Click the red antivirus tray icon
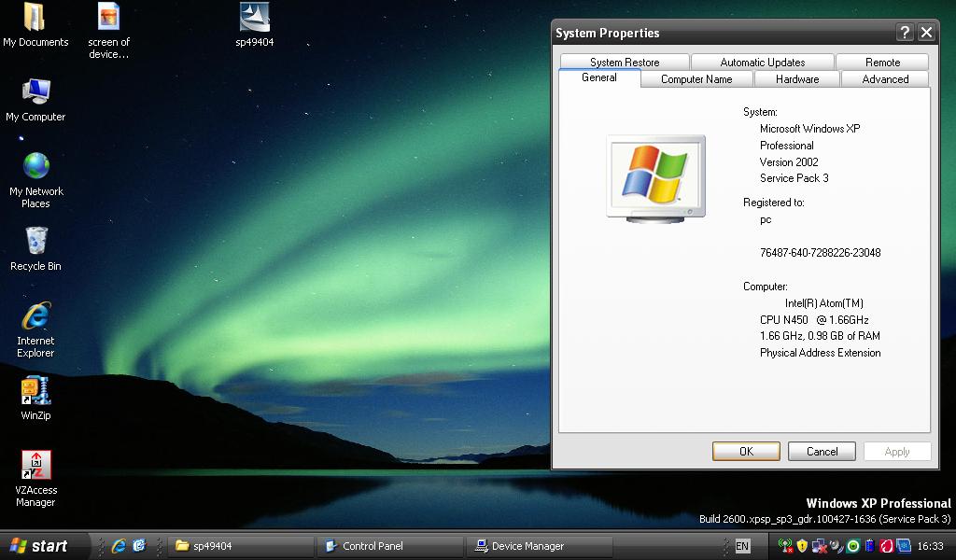Image resolution: width=956 pixels, height=560 pixels. point(887,546)
